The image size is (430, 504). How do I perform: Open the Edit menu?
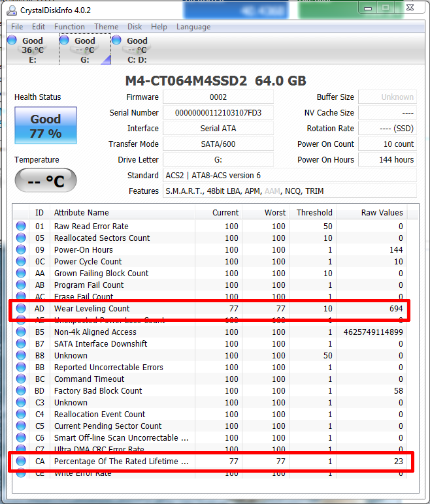[39, 27]
